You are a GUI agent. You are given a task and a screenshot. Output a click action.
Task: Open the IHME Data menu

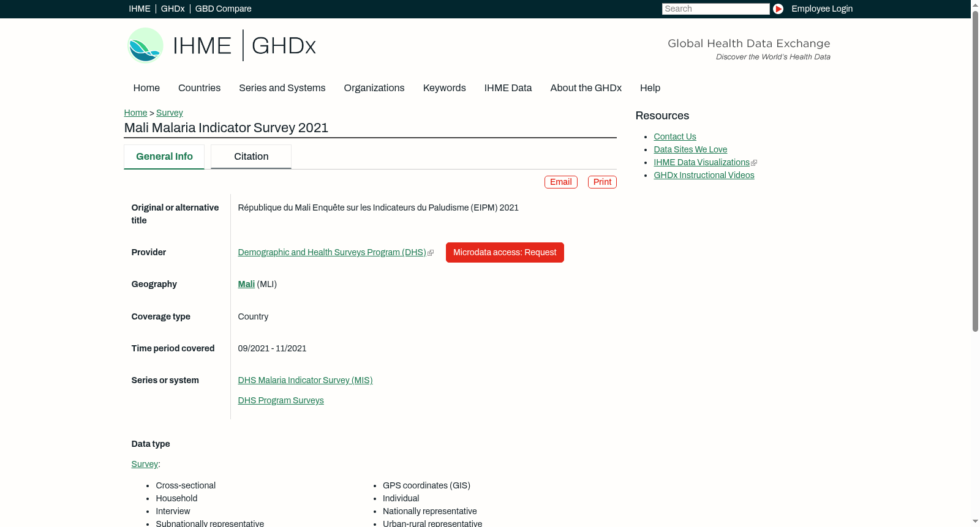tap(508, 88)
